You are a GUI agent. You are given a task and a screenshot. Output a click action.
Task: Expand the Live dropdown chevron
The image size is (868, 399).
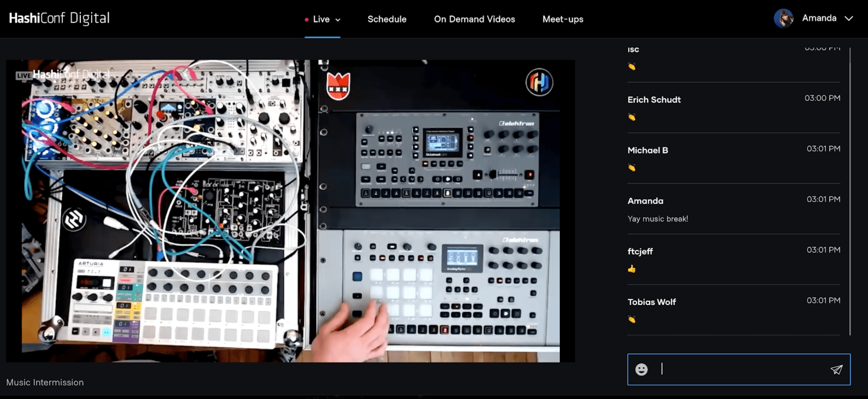[338, 20]
